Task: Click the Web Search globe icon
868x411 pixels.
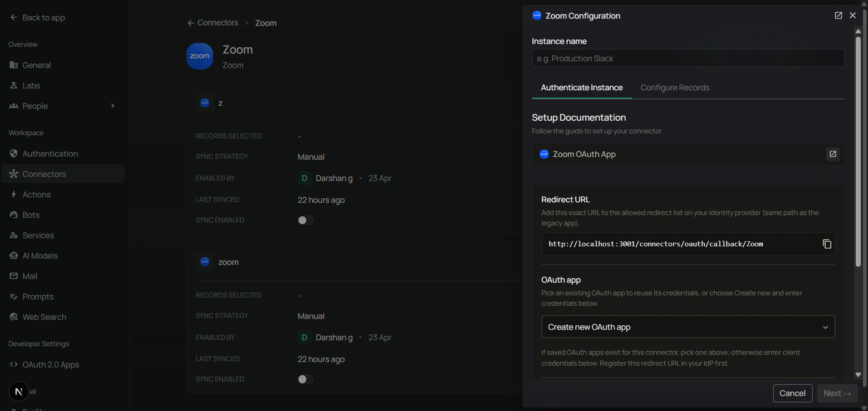Action: (14, 317)
